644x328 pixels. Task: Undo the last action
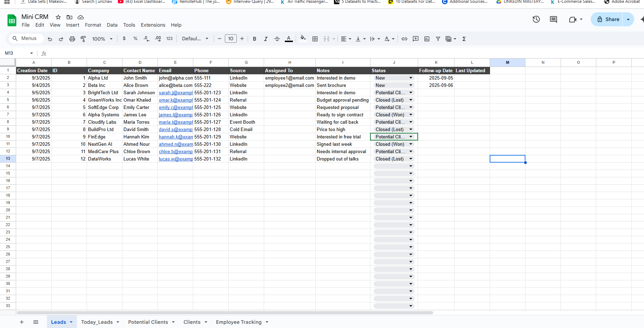point(49,39)
